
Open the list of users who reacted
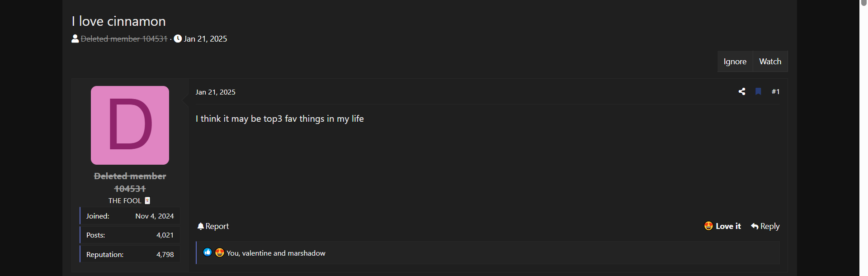(276, 253)
